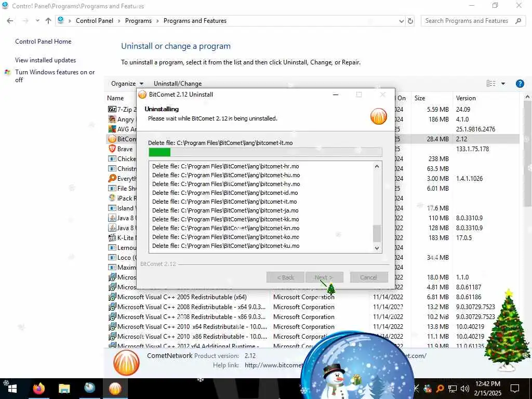Click the 7-Zip program icon in list

coord(112,109)
